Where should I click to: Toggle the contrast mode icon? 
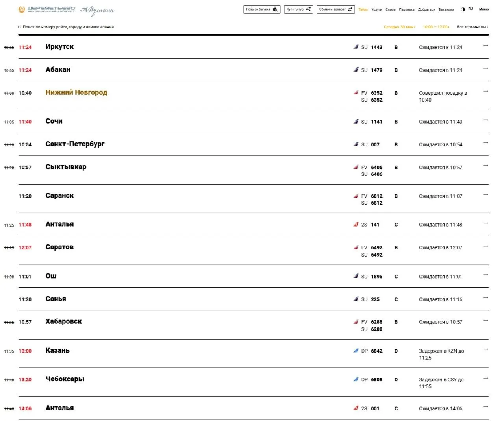tap(463, 9)
